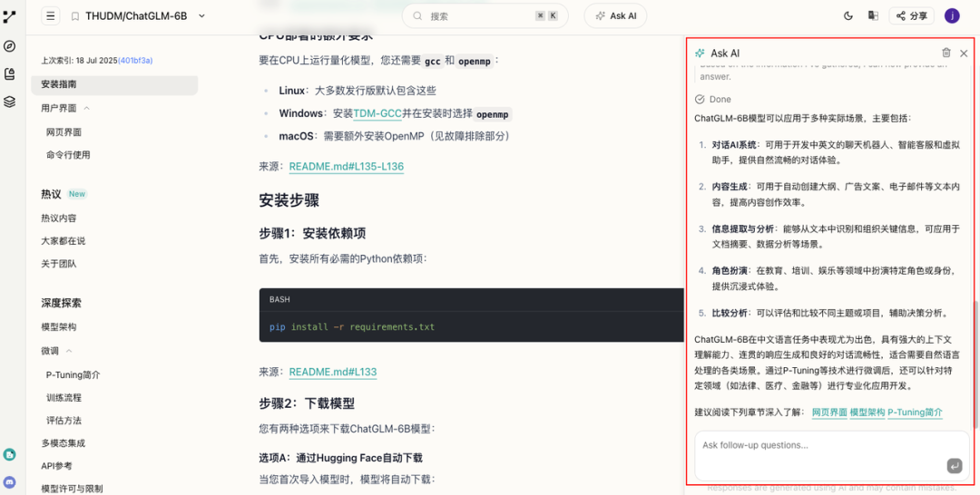Toggle dark mode with the moon icon
The height and width of the screenshot is (495, 980).
point(848,16)
